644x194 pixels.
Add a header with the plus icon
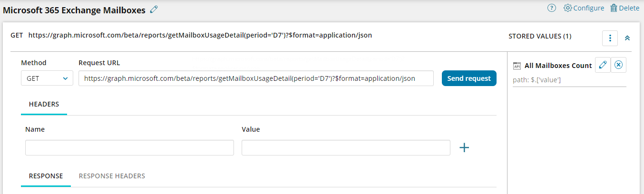pos(464,148)
